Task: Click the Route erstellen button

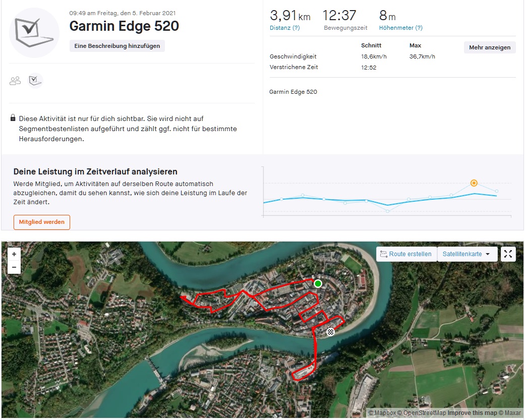Action: coord(406,254)
